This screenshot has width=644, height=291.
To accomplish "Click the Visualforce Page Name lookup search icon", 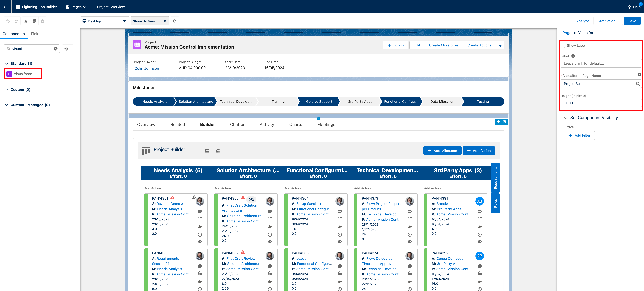I will click(x=638, y=84).
